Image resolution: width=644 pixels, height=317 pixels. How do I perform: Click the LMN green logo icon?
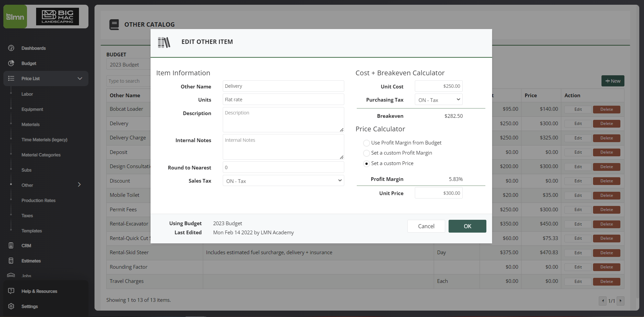[15, 17]
